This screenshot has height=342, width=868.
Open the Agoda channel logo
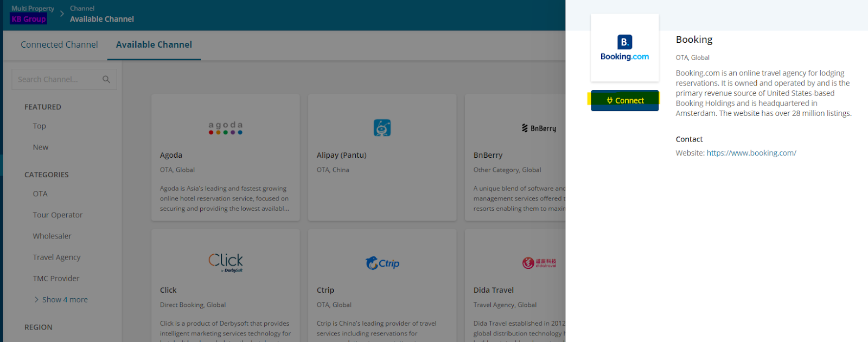(x=226, y=128)
